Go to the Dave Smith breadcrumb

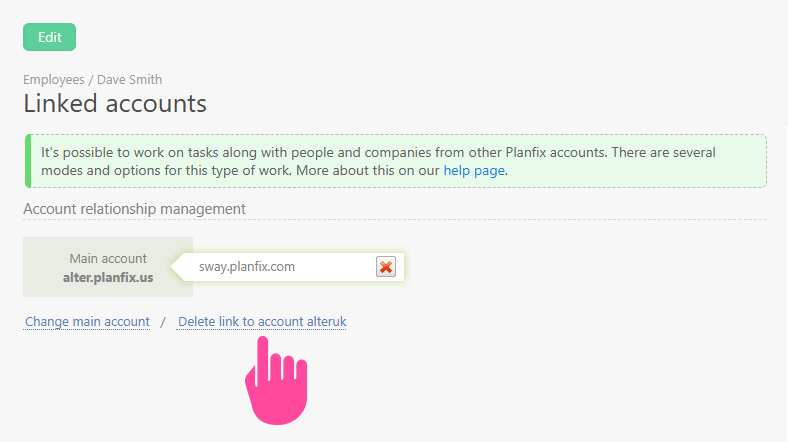point(129,79)
